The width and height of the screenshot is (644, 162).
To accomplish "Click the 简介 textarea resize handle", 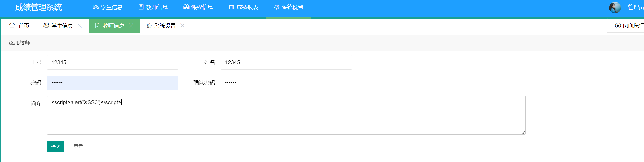I will click(x=523, y=133).
